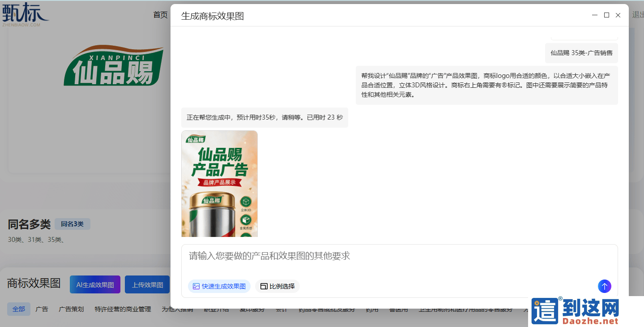This screenshot has height=327, width=644.
Task: Click the '30类、31类、35类、' class list text
Action: tap(36, 240)
